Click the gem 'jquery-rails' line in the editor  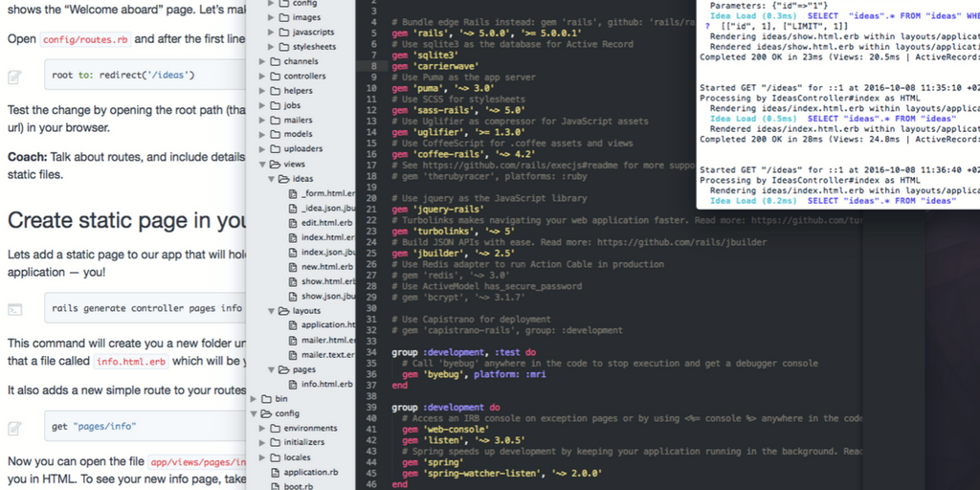437,210
